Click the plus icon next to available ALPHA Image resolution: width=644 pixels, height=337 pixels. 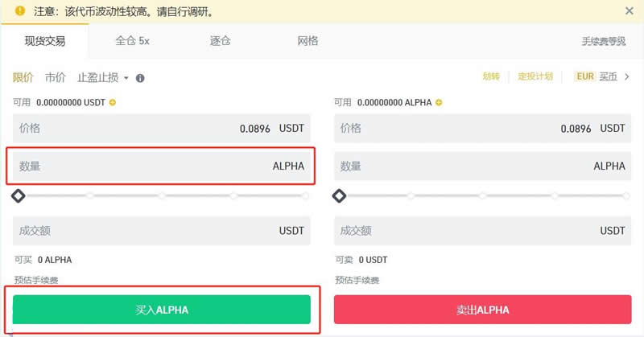click(439, 102)
